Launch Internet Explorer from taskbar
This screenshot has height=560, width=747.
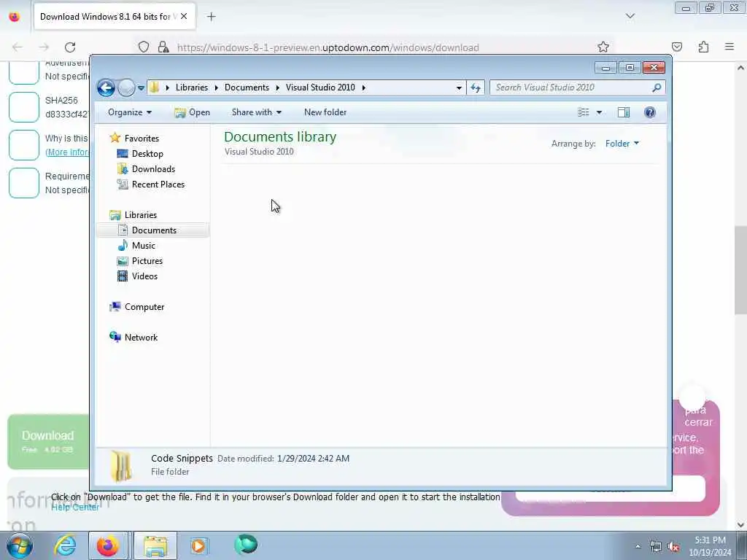pyautogui.click(x=65, y=545)
